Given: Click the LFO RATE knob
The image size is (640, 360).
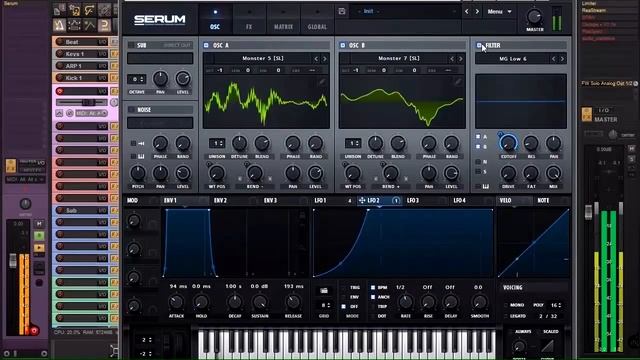Looking at the screenshot, I should [x=405, y=302].
